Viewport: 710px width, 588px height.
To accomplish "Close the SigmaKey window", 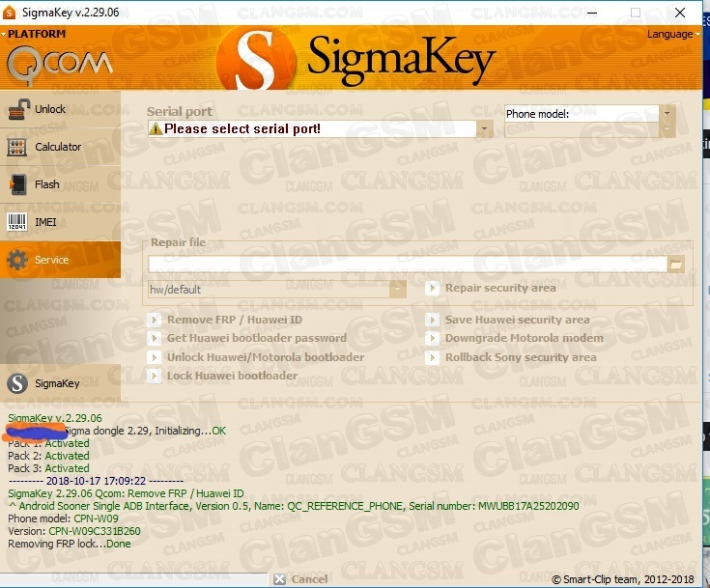I will point(680,13).
